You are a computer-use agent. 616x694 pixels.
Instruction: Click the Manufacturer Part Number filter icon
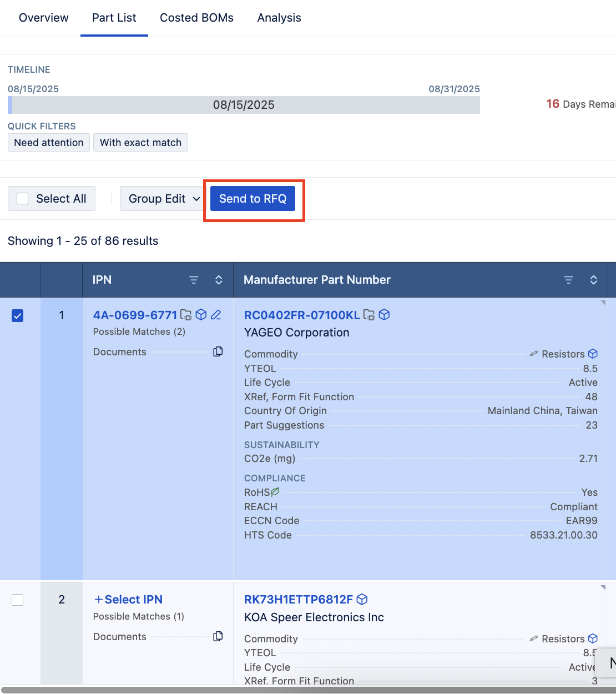tap(569, 280)
